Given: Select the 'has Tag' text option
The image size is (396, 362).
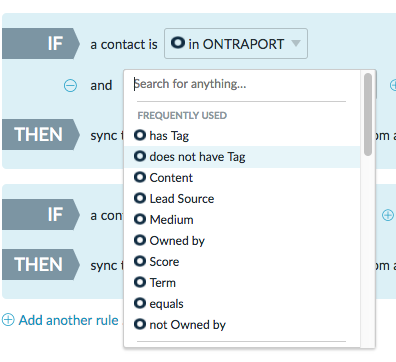Looking at the screenshot, I should 169,136.
